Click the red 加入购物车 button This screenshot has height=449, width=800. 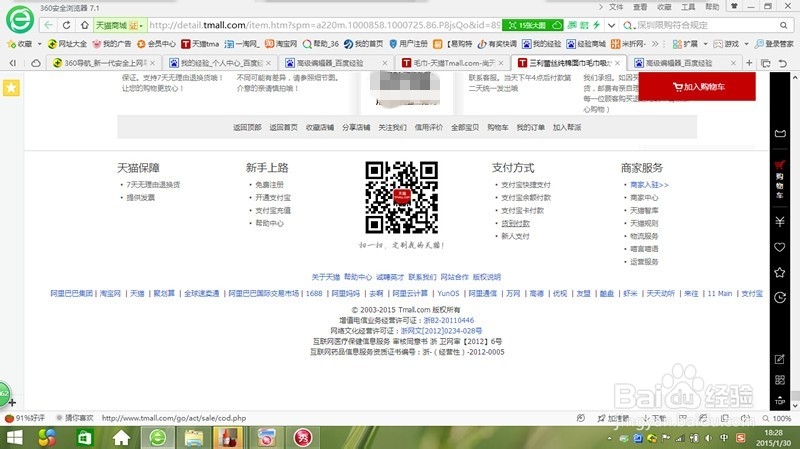point(697,86)
